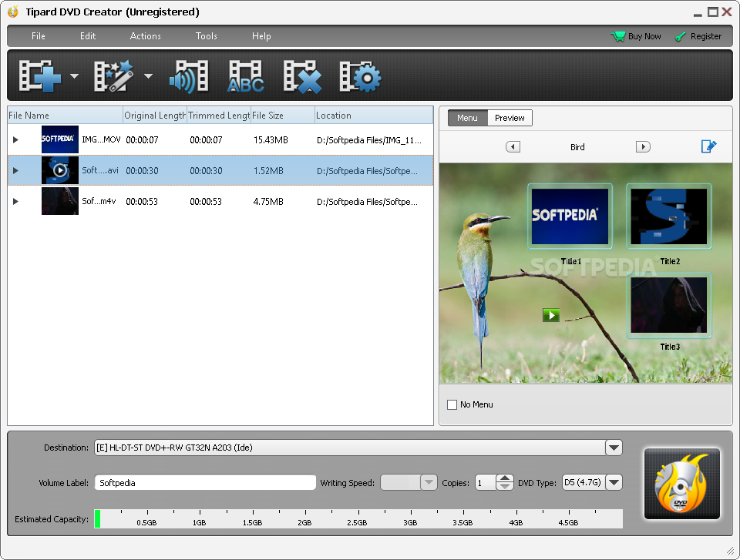Click the Bird template name

click(577, 147)
